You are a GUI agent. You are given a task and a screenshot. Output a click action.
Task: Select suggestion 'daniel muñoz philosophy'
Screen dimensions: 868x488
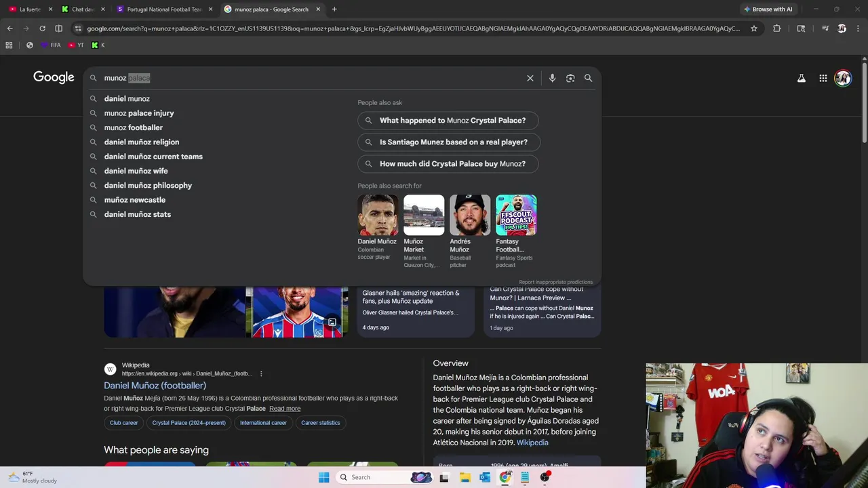pos(148,185)
